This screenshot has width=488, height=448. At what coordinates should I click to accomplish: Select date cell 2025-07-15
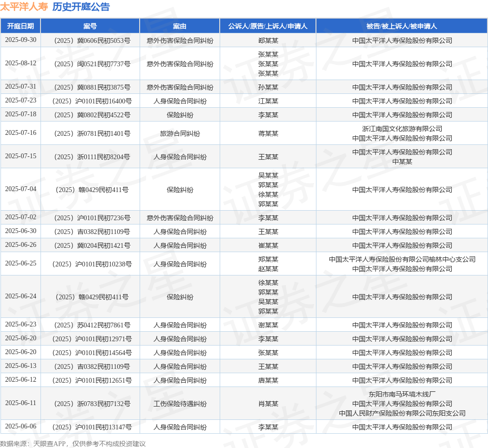click(20, 156)
